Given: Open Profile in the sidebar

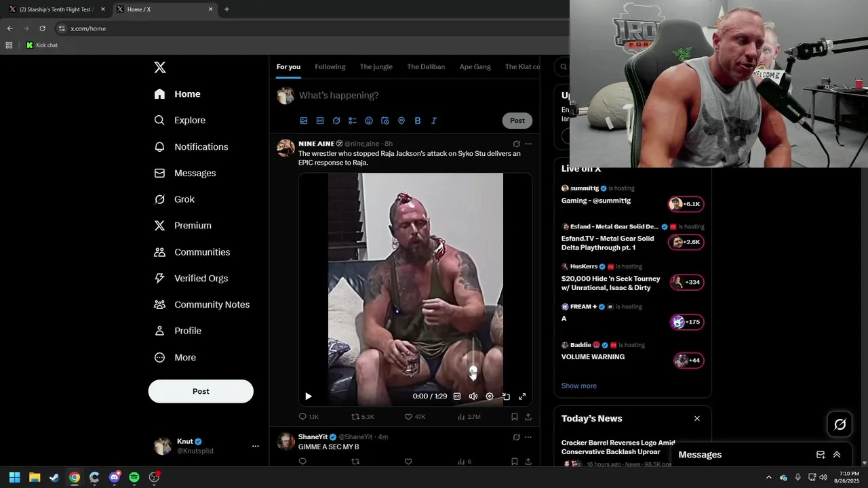Looking at the screenshot, I should 178,331.
